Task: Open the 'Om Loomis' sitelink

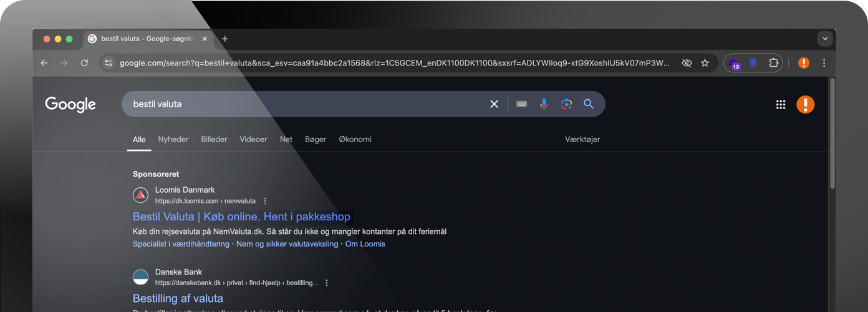Action: (x=365, y=244)
